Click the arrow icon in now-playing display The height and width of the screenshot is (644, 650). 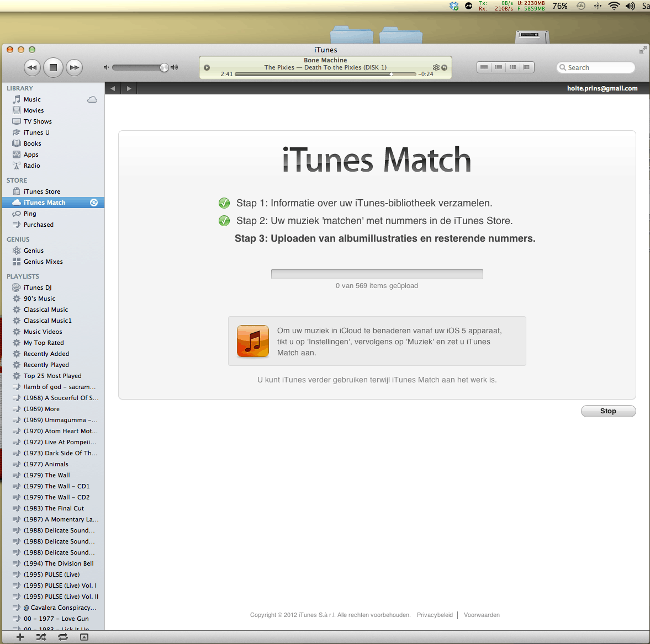pos(445,67)
